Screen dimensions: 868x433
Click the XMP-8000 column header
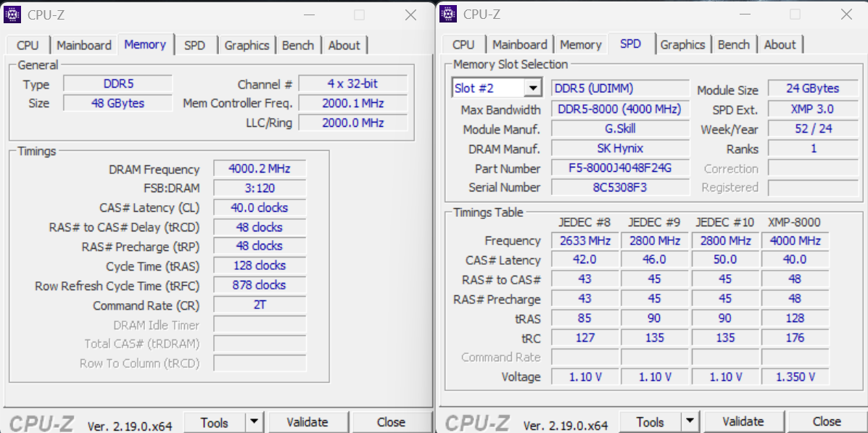[x=794, y=222]
